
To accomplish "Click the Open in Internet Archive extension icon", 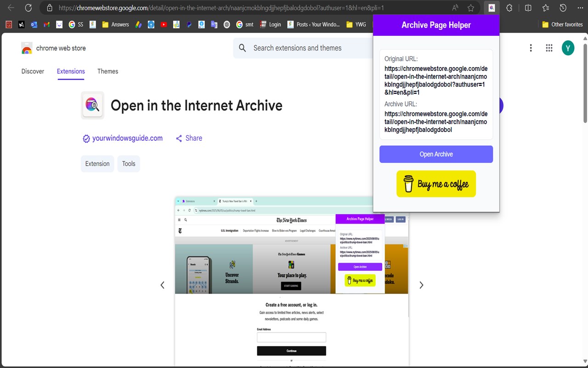I will click(492, 8).
